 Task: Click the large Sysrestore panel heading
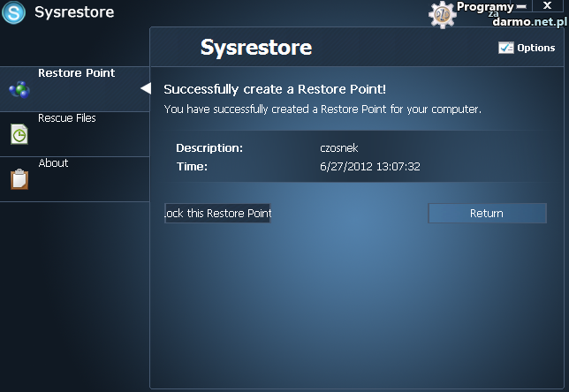[256, 47]
